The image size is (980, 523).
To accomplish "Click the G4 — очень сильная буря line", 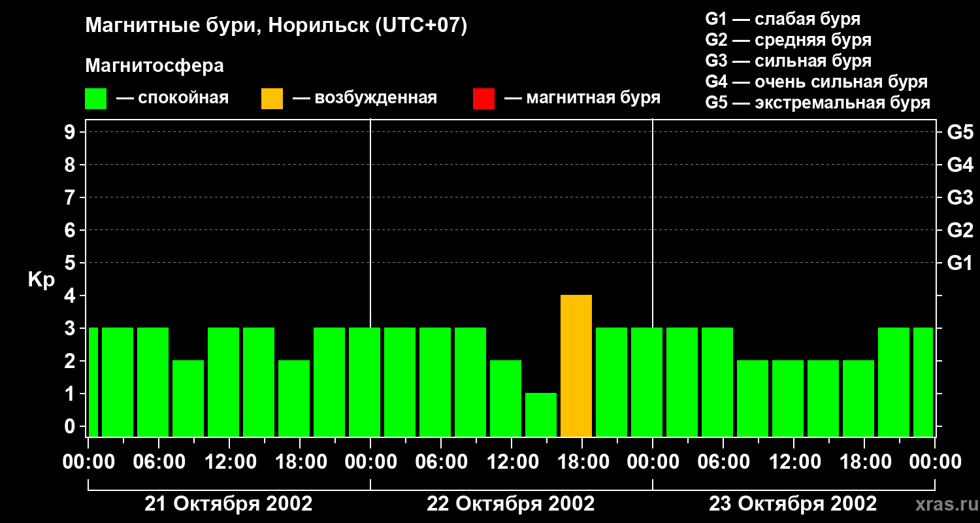I will pos(817,82).
